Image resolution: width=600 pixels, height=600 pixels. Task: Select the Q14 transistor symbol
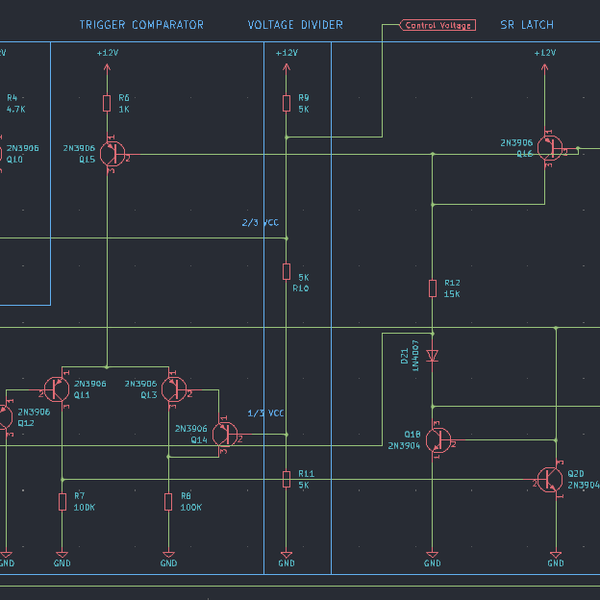pyautogui.click(x=225, y=435)
